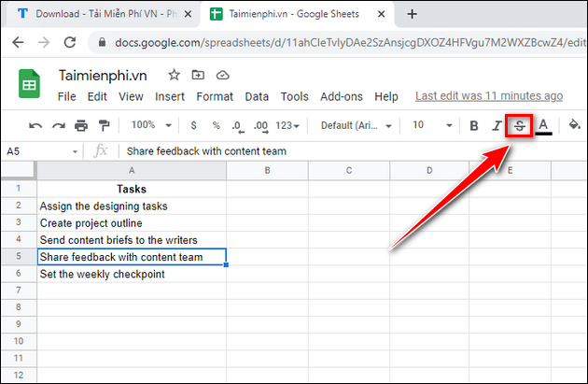Click the Print icon

pyautogui.click(x=81, y=126)
